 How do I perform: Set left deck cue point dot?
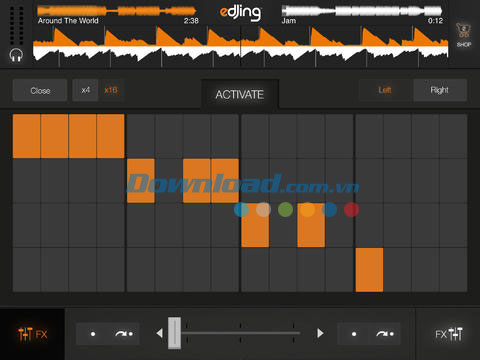click(x=93, y=334)
